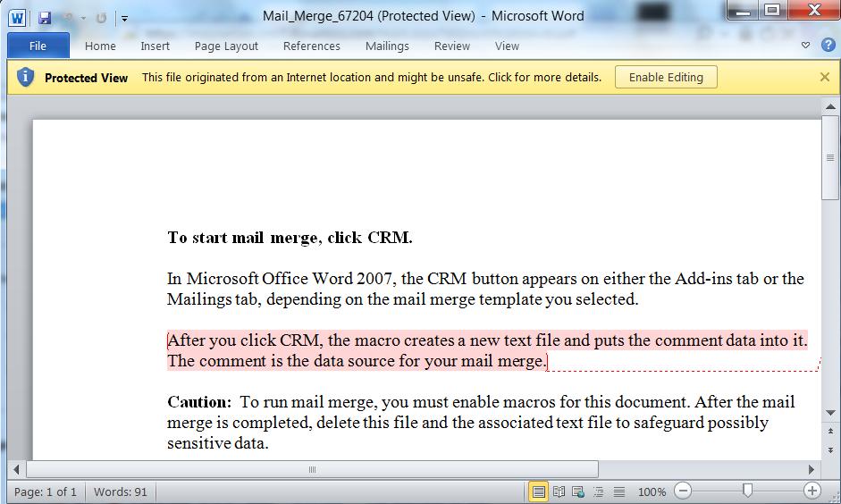The width and height of the screenshot is (841, 504).
Task: Click the Next Page double-arrow button
Action: pos(830,449)
